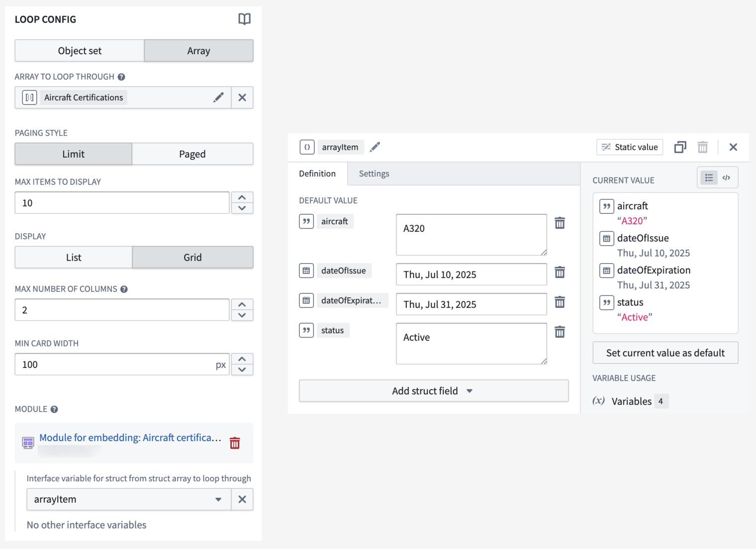
Task: Rename the arrayItem variable with pencil icon
Action: (x=375, y=147)
